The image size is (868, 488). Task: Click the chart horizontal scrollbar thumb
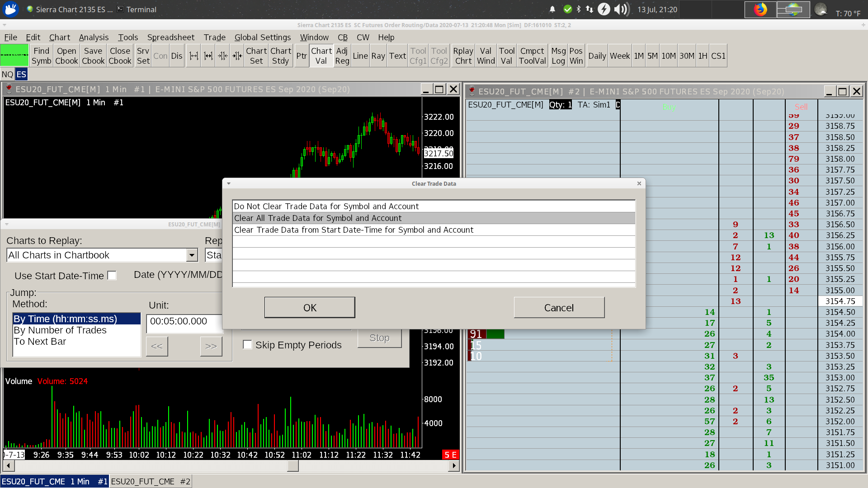tap(292, 465)
